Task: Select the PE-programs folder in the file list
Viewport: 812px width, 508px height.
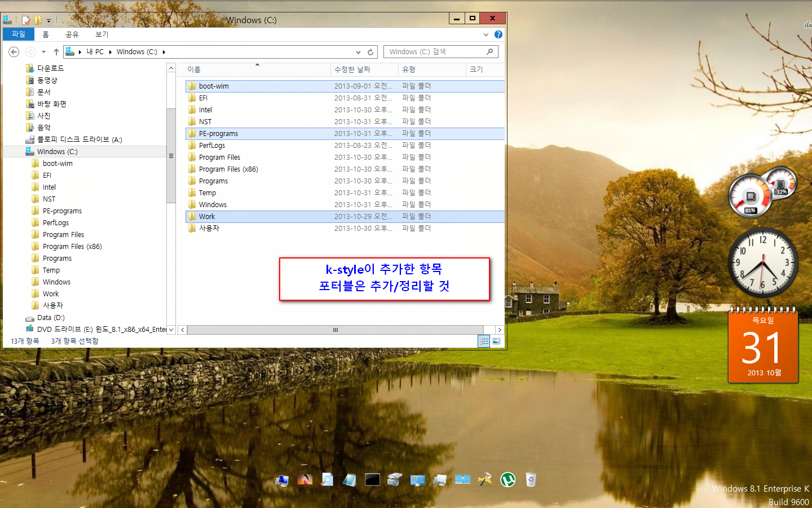Action: 345,134
